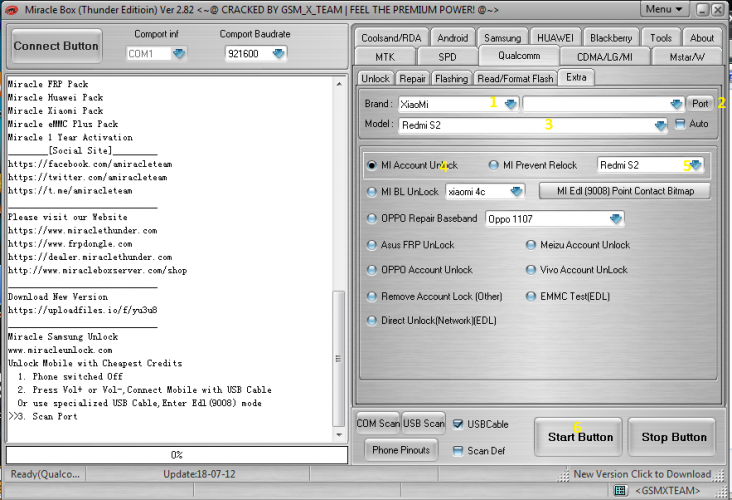732x500 pixels.
Task: Select Vivo Account UnLock radio option
Action: 531,270
